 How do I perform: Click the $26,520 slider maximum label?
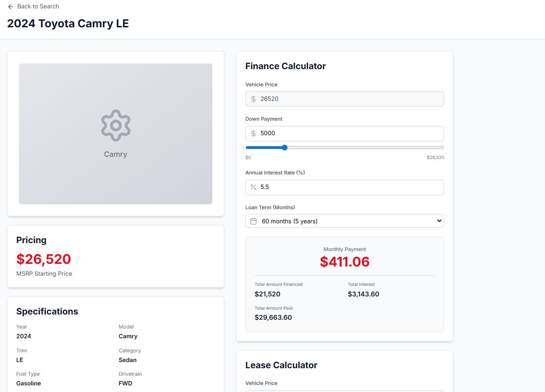point(435,157)
